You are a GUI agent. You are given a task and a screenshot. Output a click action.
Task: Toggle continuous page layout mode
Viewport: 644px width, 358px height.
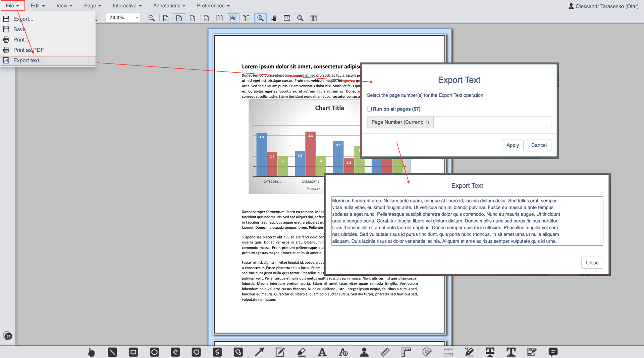click(233, 18)
